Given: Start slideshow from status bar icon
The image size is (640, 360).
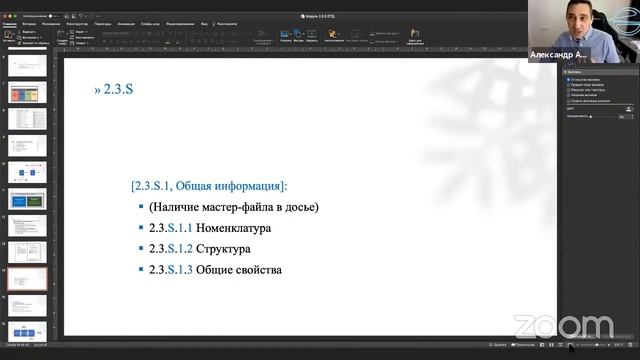Looking at the screenshot, I should (570, 345).
